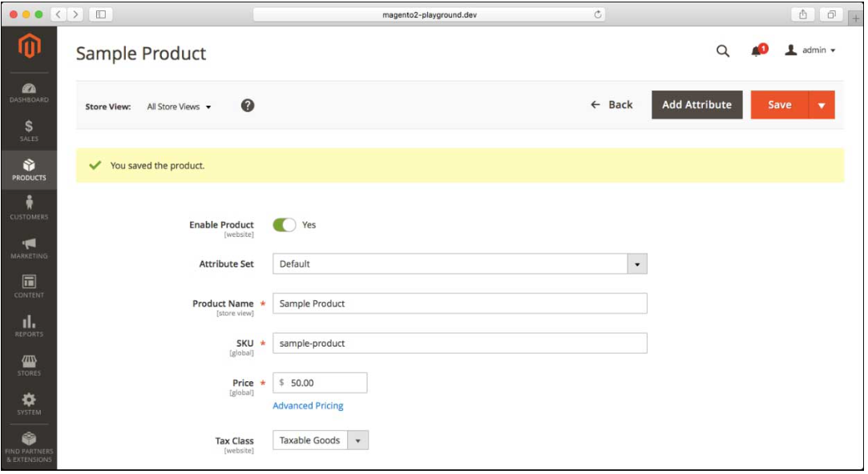Open the Advanced Pricing link
Image resolution: width=868 pixels, height=474 pixels.
(308, 406)
